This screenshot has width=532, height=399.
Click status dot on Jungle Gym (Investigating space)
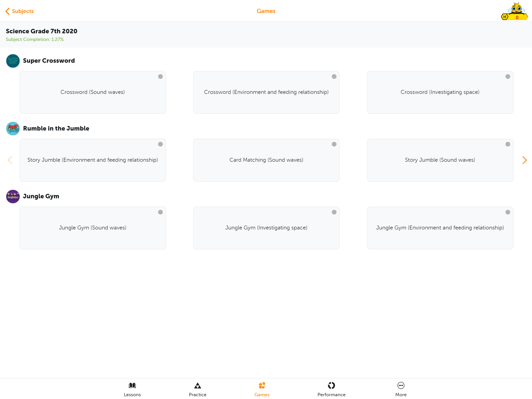pos(334,212)
